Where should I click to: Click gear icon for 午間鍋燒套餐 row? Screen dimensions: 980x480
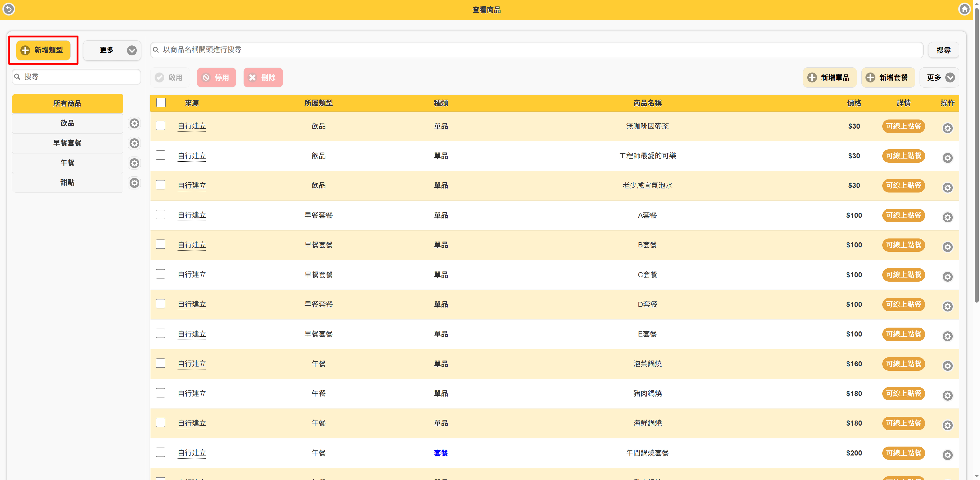pos(947,455)
